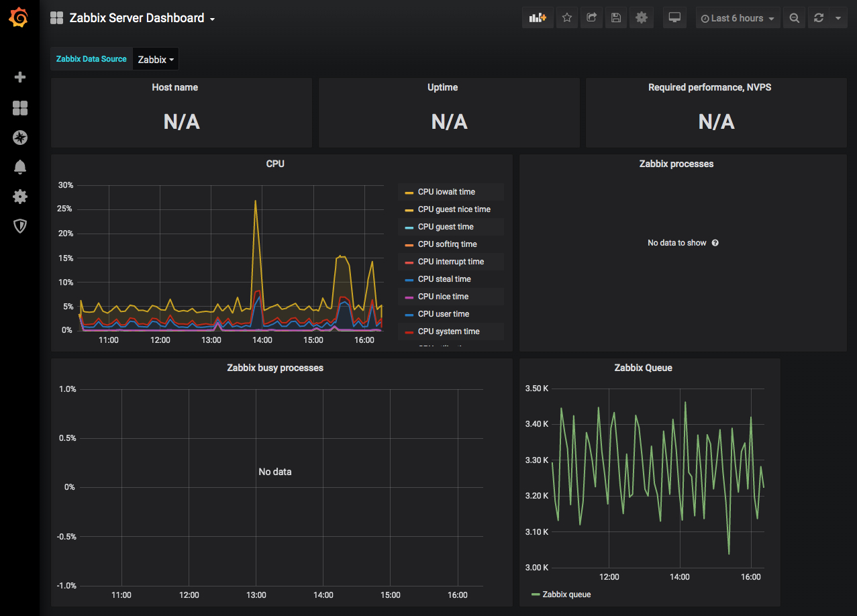This screenshot has width=857, height=616.
Task: Click the Zabbix queue legend color line
Action: 536,595
